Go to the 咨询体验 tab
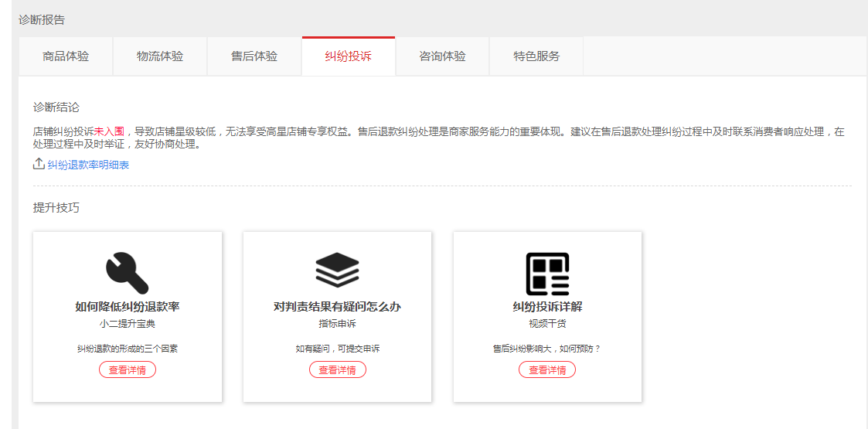The image size is (868, 429). coord(443,56)
